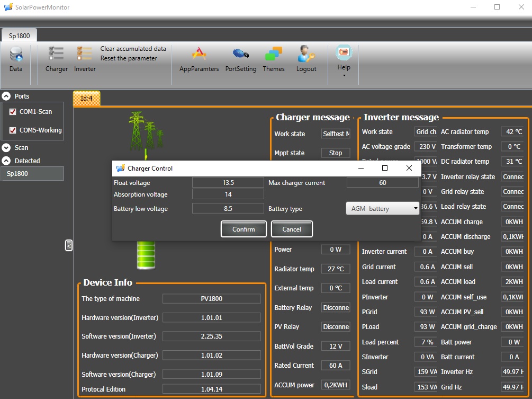The height and width of the screenshot is (399, 532).
Task: Open the Battery type dropdown
Action: (383, 208)
